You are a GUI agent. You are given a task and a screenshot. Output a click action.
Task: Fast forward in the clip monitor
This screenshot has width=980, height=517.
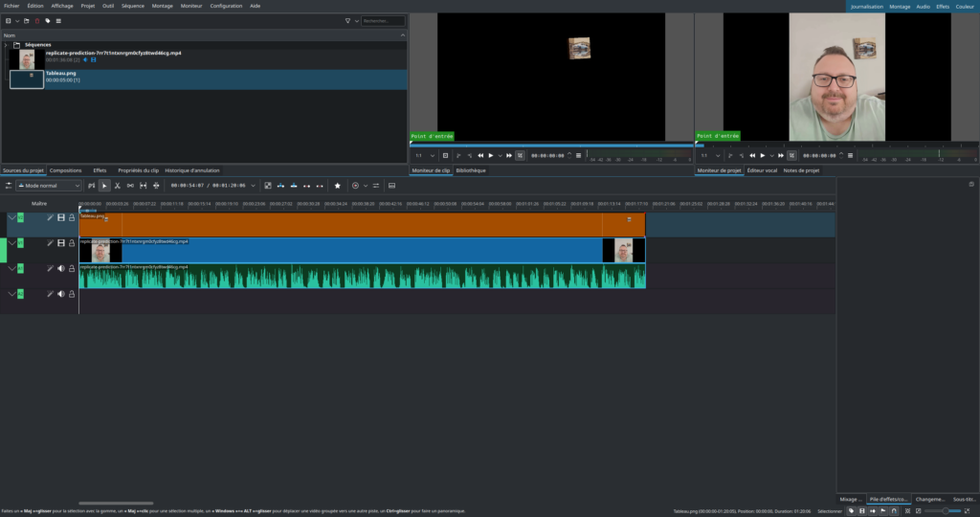(x=509, y=156)
